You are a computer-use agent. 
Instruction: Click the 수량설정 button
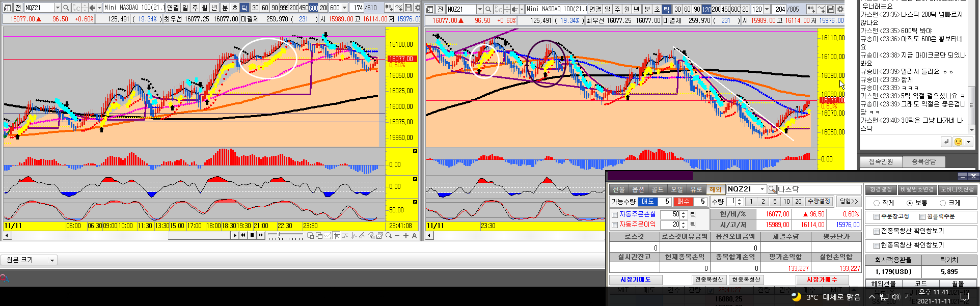[819, 202]
